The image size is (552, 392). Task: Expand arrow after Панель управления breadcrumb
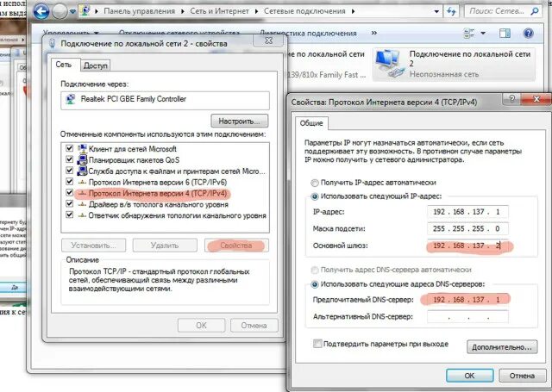click(x=182, y=11)
